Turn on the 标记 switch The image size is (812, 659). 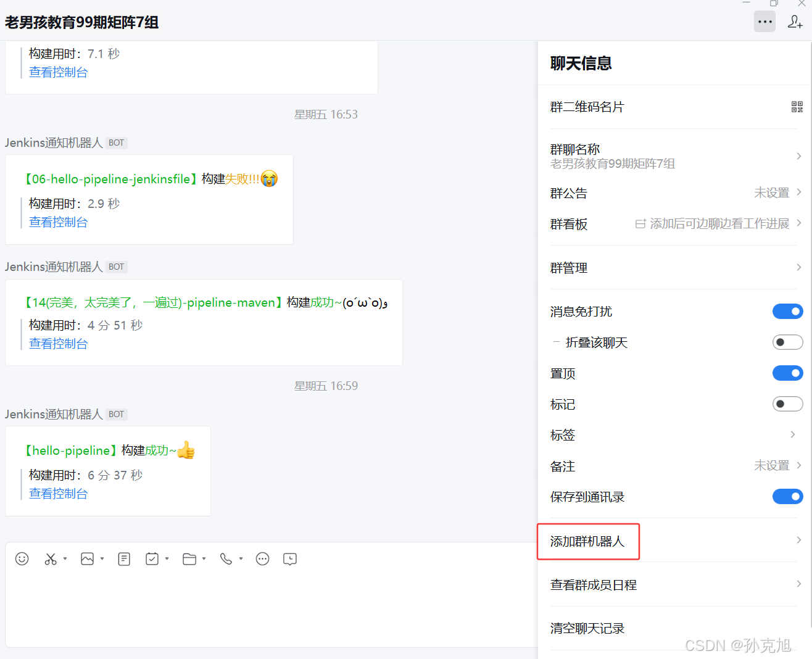click(x=788, y=404)
